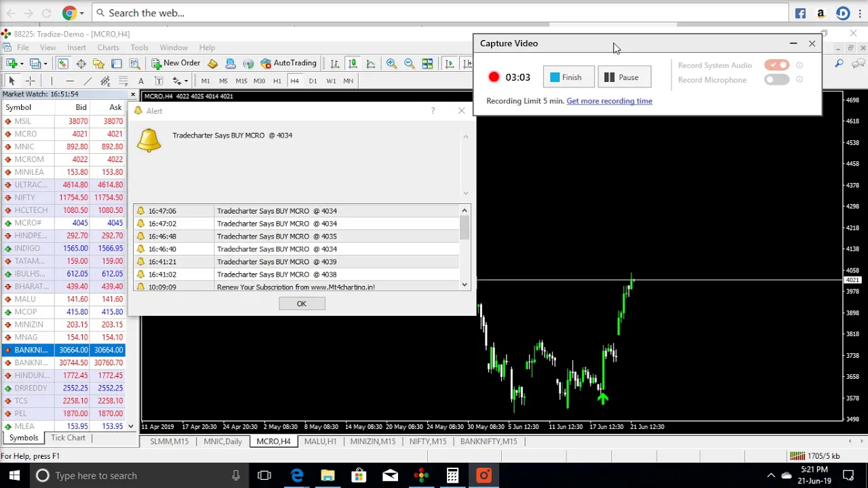The height and width of the screenshot is (488, 868).
Task: Click the Market Watch scroll down arrow
Action: [x=130, y=426]
